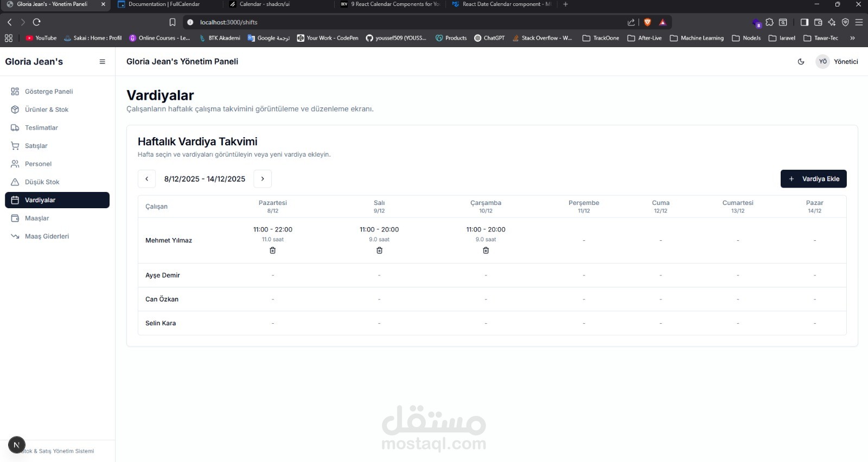Open the apps grid icon in bookmarks bar
This screenshot has height=462, width=868.
point(8,38)
